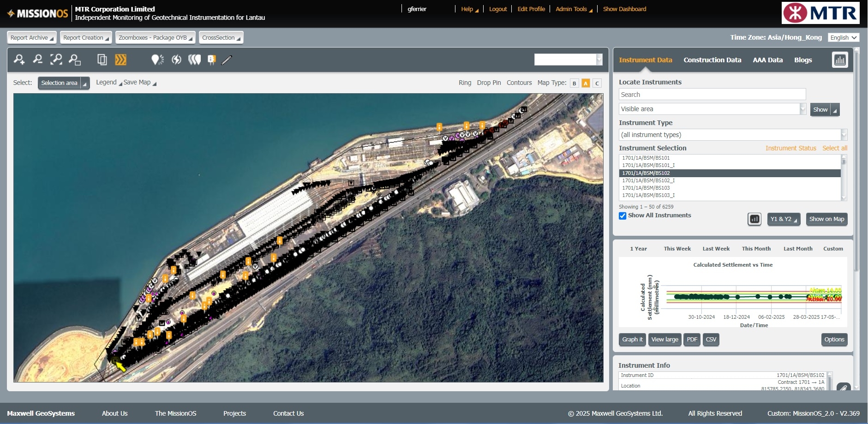
Task: Select the zoom in magnifier tool
Action: tap(19, 60)
